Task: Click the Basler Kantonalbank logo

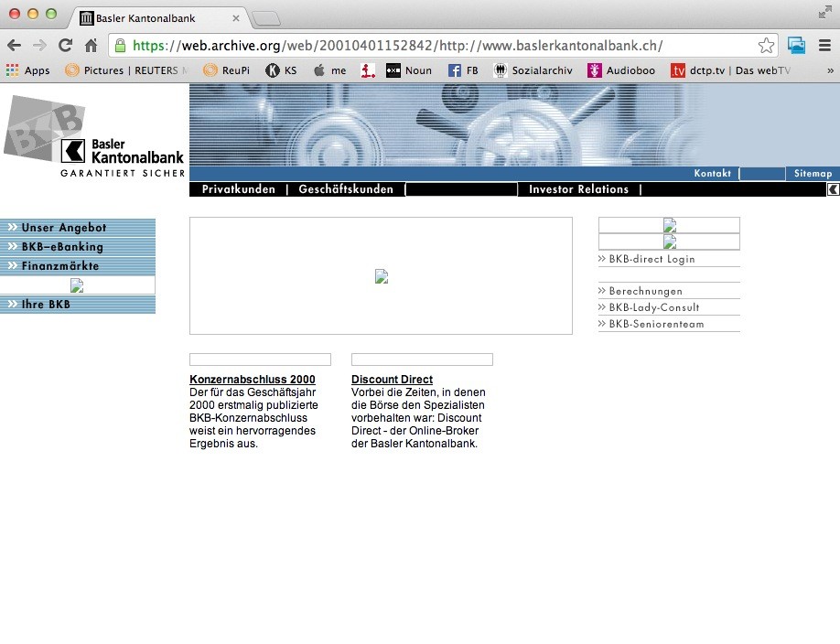Action: (x=94, y=136)
